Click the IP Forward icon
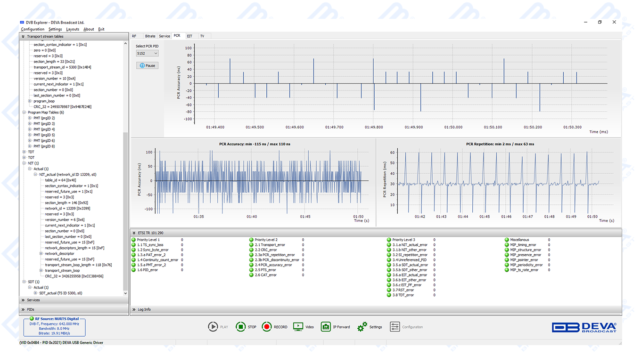Screen dimensions: 641x364 tap(326, 327)
